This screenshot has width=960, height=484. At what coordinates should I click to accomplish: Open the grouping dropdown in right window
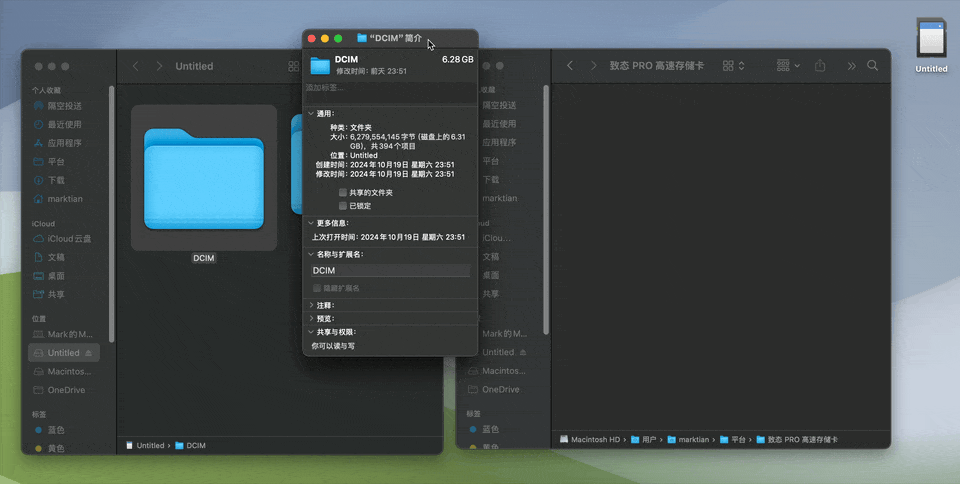tap(788, 65)
